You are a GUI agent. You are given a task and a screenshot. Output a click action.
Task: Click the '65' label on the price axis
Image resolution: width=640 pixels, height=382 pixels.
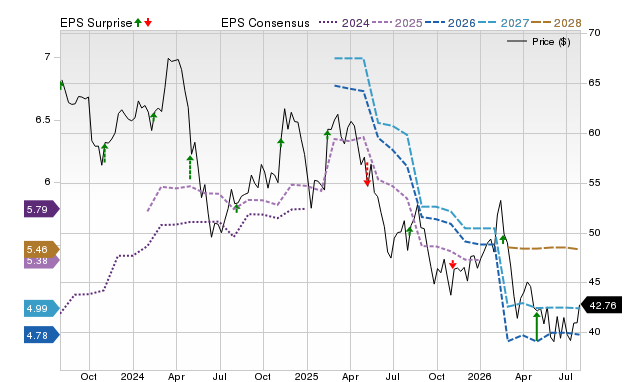[x=595, y=83]
